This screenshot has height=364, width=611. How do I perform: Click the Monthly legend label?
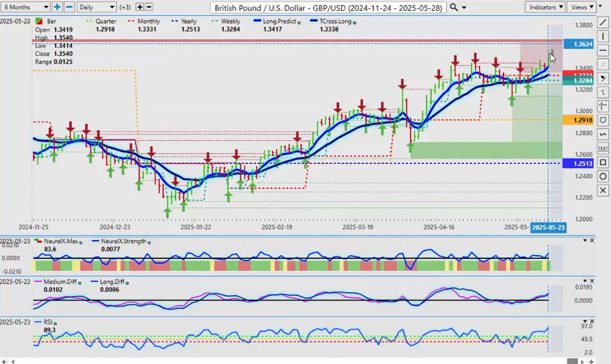(148, 21)
